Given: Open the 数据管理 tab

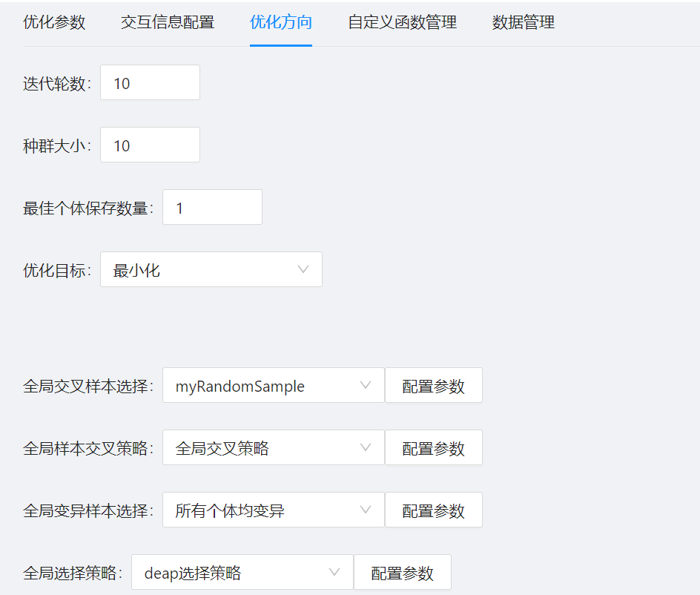Looking at the screenshot, I should coord(523,22).
